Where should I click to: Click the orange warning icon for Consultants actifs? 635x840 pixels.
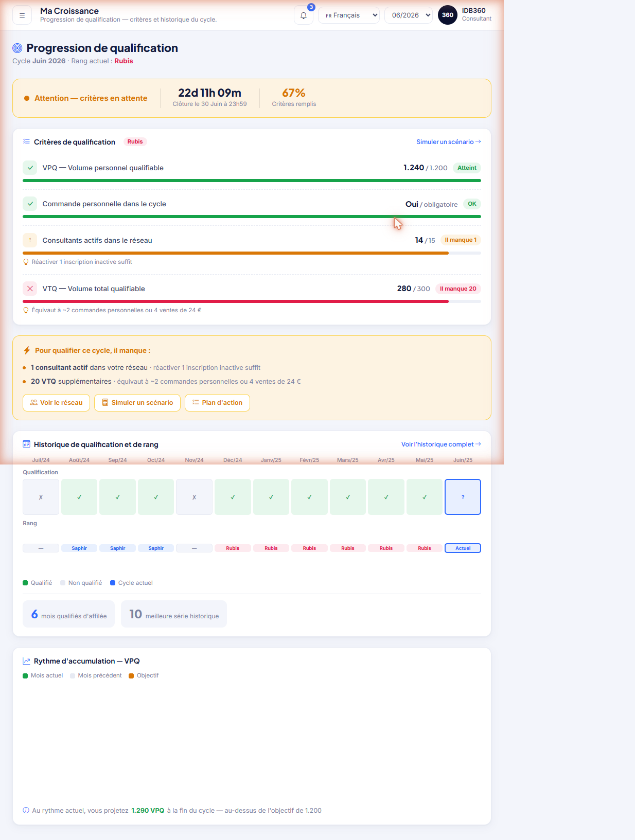[30, 240]
